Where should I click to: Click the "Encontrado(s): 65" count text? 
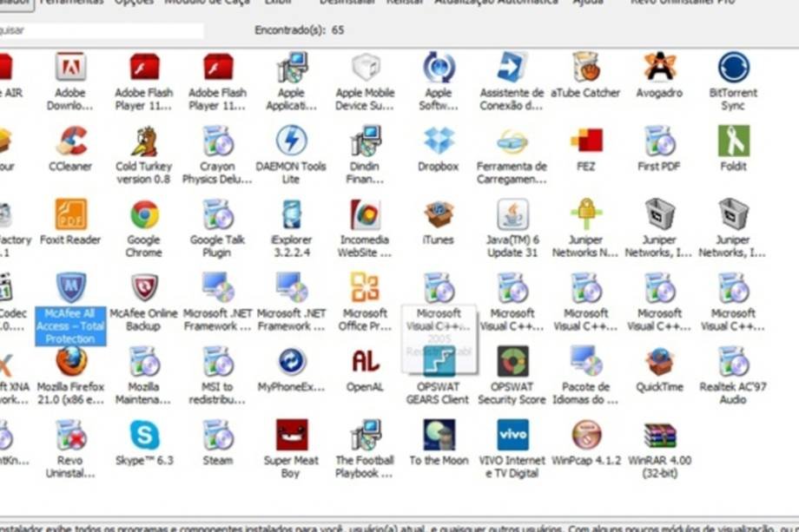(299, 30)
